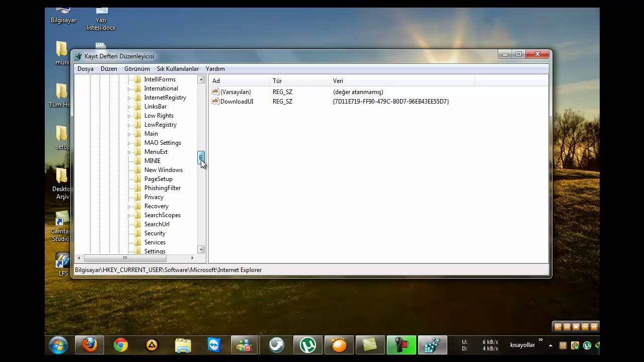Launch Google Chrome from the taskbar
644x362 pixels.
pyautogui.click(x=121, y=345)
